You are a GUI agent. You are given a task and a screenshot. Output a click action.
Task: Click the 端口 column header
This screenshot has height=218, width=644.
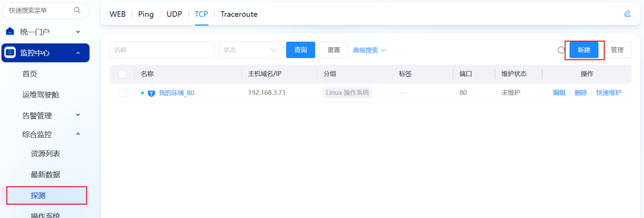pyautogui.click(x=466, y=74)
